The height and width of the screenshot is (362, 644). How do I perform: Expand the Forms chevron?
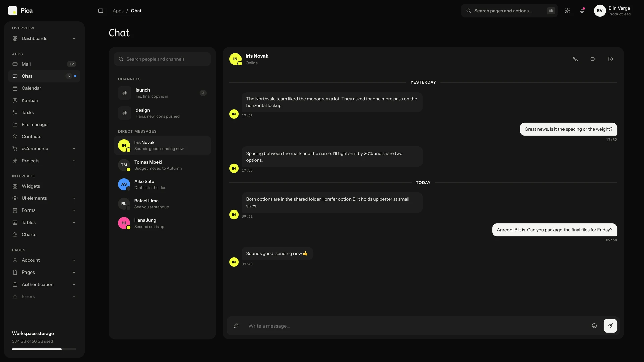74,210
